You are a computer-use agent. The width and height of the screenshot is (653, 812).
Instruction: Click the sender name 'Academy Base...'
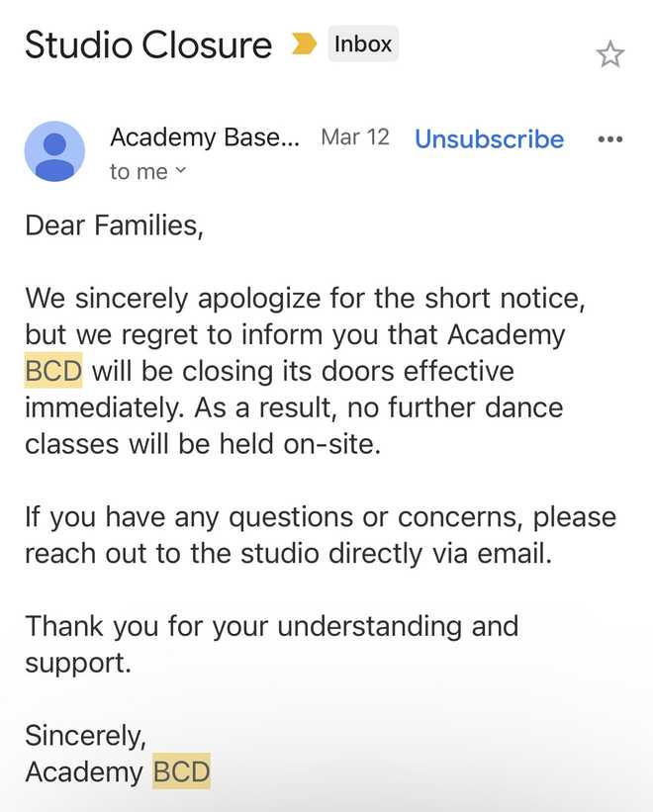tap(206, 137)
